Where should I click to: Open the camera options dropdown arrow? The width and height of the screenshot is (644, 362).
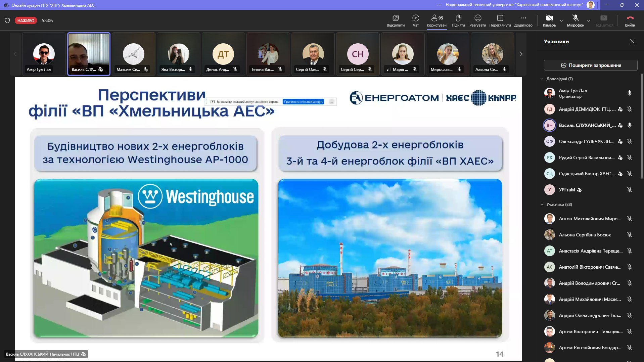click(x=561, y=21)
